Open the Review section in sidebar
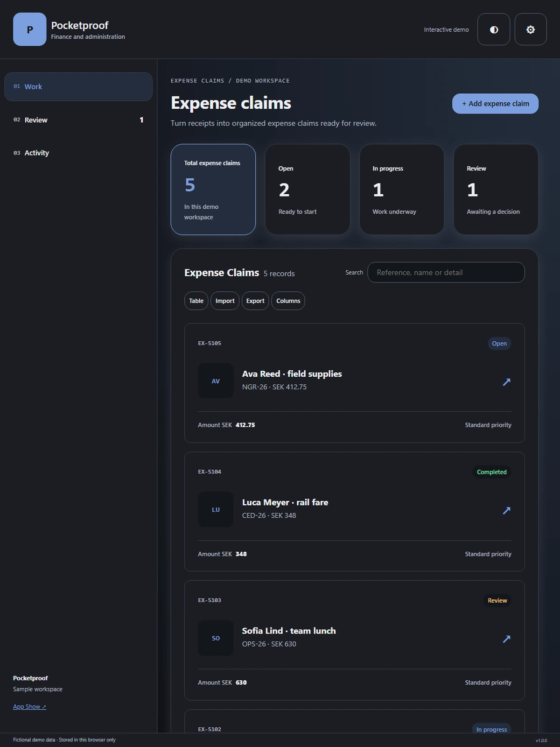560x747 pixels. point(78,120)
